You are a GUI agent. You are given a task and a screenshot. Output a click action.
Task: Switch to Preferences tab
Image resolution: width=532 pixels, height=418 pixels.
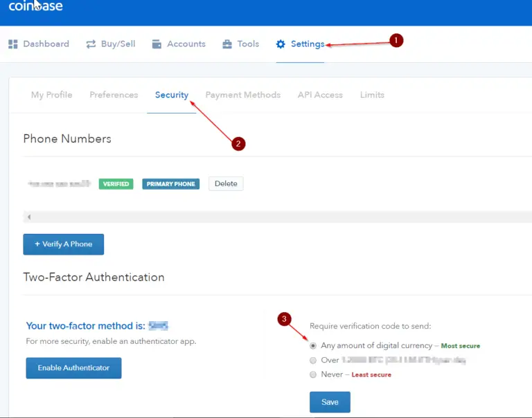(x=114, y=95)
